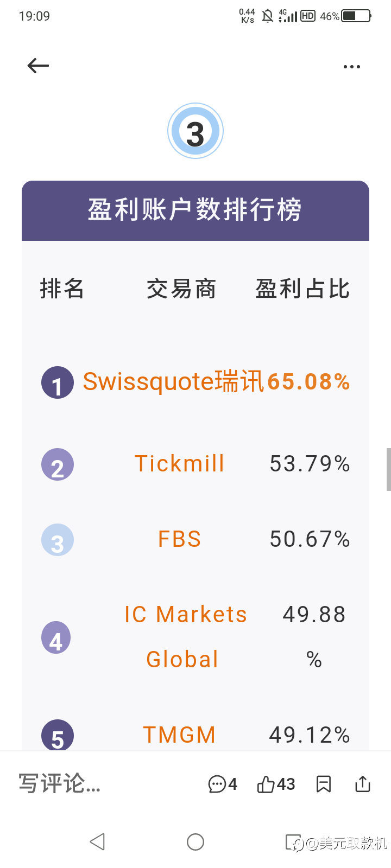Bookmark this post
The image size is (391, 868).
tap(324, 784)
